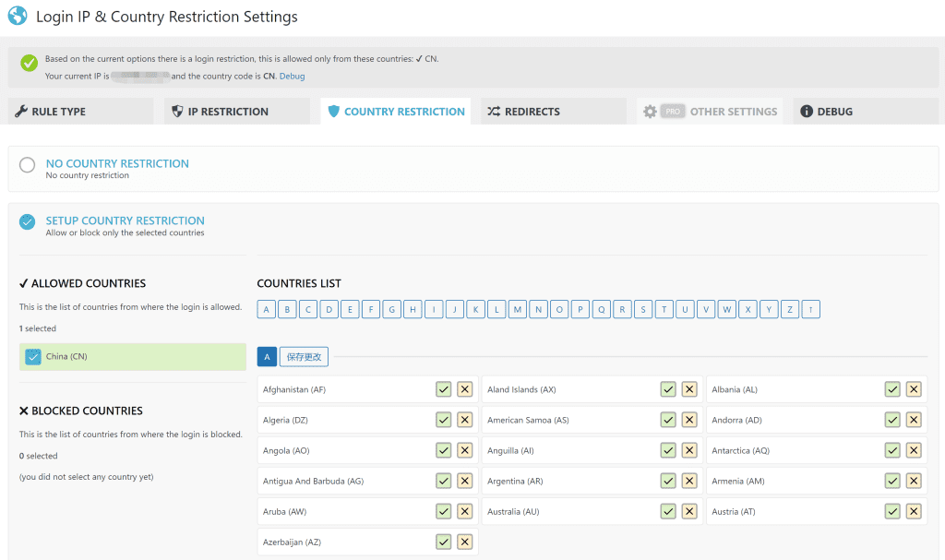Click the green allow checkmark for Afghanistan
The image size is (945, 560).
click(x=444, y=389)
